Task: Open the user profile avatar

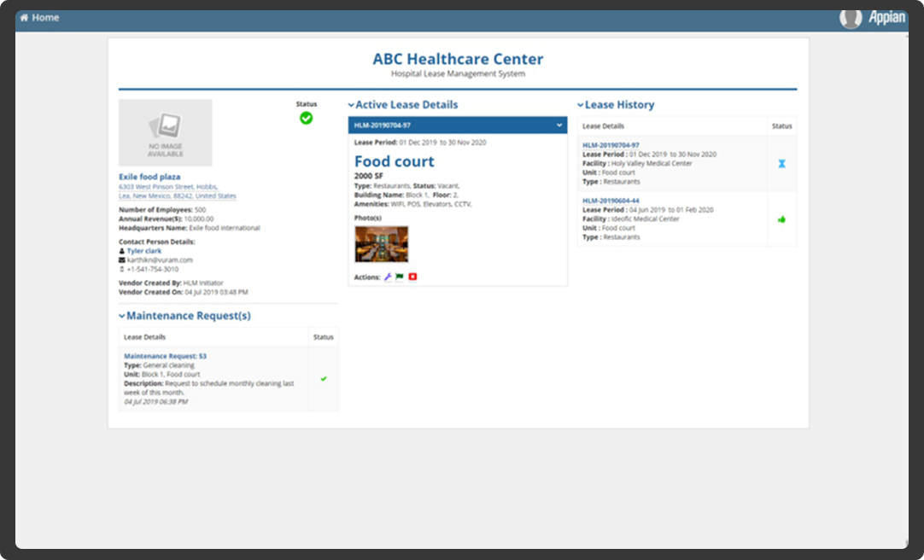Action: [851, 18]
